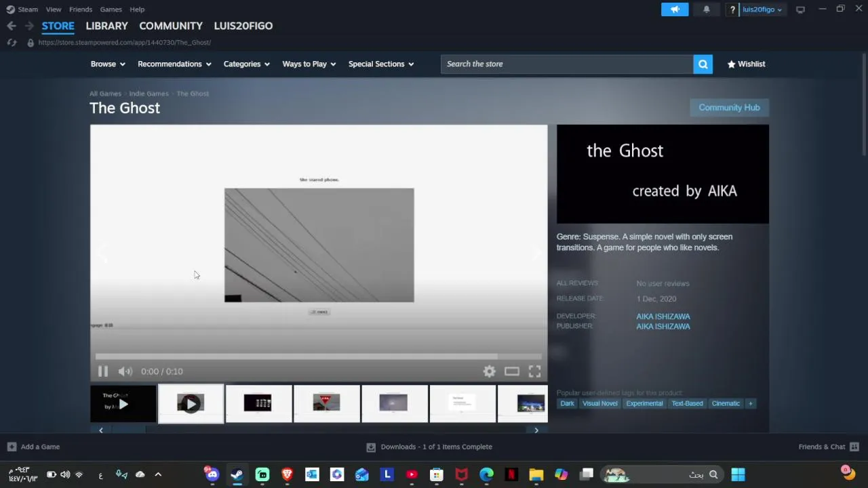Open the Games menu
Viewport: 868px width, 488px height.
point(111,9)
